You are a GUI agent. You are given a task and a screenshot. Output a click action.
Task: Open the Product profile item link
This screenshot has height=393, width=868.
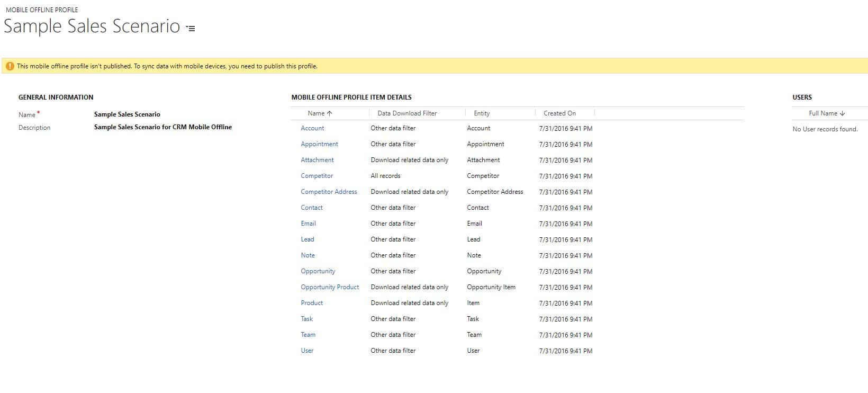pos(312,303)
